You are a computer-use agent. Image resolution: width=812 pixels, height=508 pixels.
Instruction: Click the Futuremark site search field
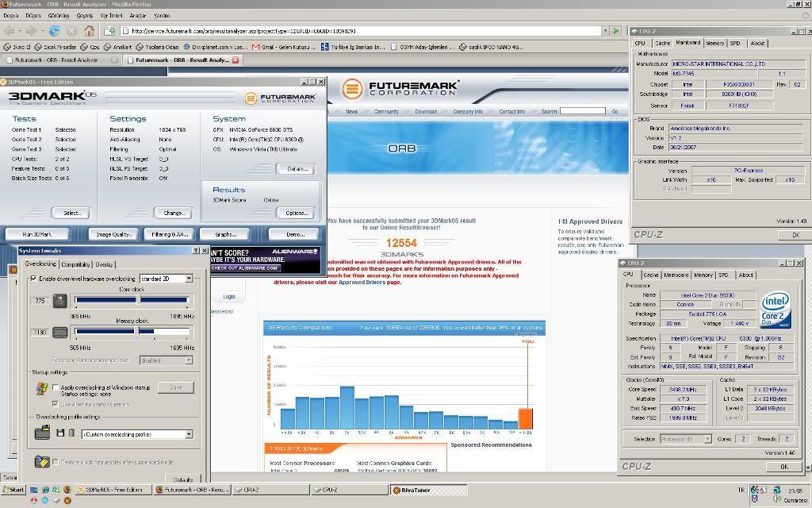(x=583, y=111)
